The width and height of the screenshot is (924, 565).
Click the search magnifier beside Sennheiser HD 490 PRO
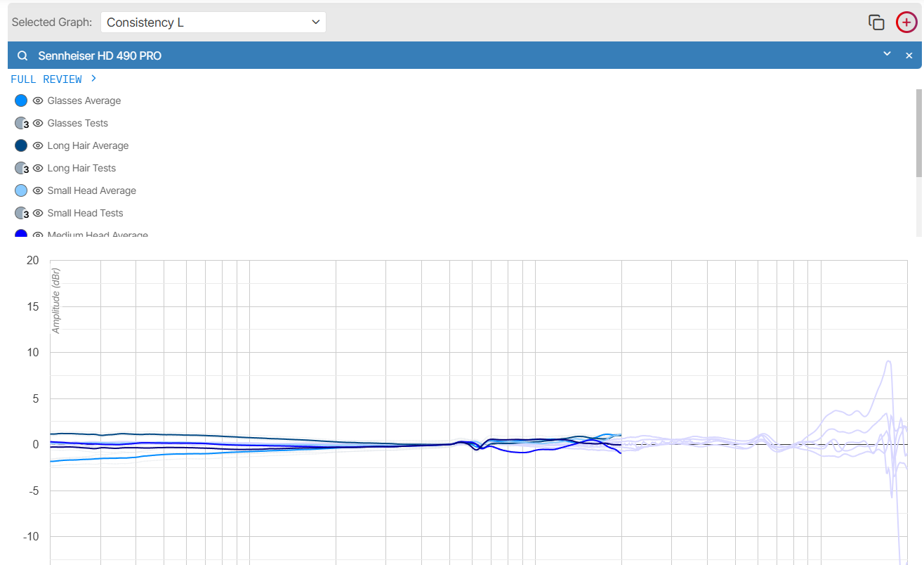[x=23, y=56]
